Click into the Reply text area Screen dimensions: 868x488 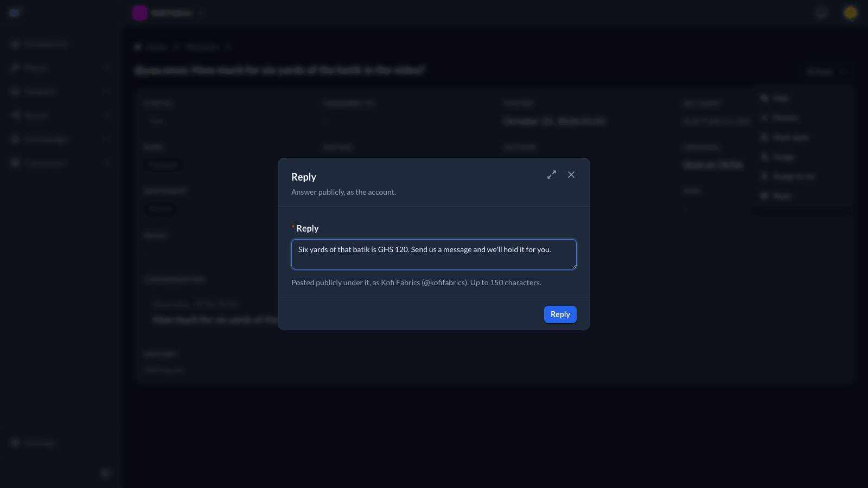tap(434, 254)
